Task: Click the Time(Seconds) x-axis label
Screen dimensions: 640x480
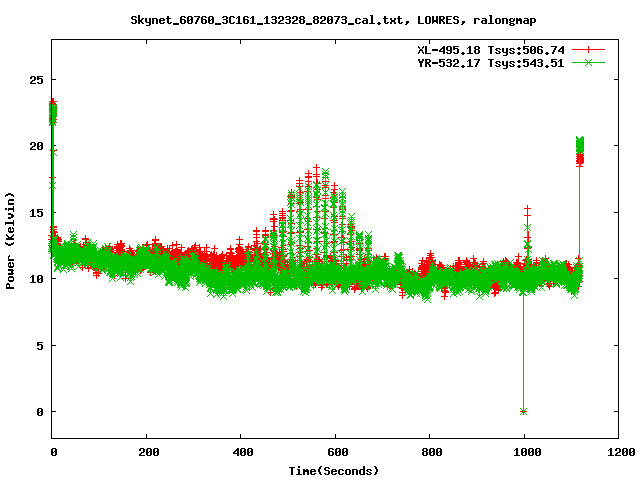Action: click(335, 470)
